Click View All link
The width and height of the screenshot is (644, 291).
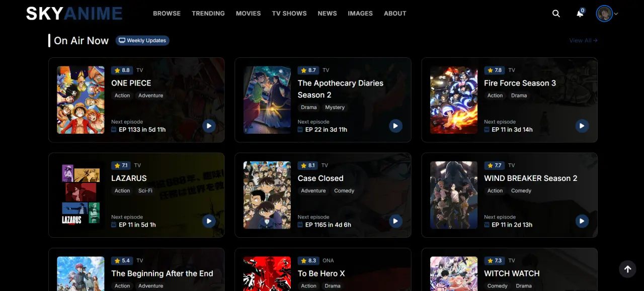pos(583,41)
